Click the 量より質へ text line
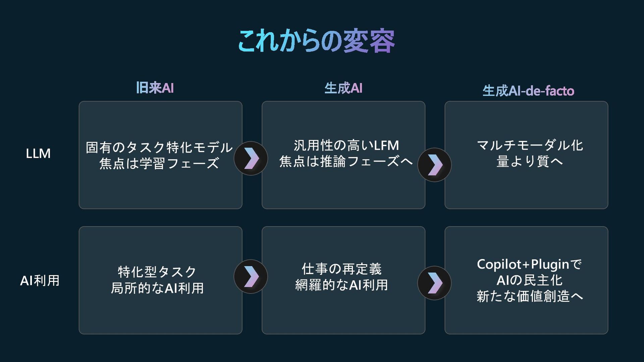The image size is (644, 362). pos(529,161)
